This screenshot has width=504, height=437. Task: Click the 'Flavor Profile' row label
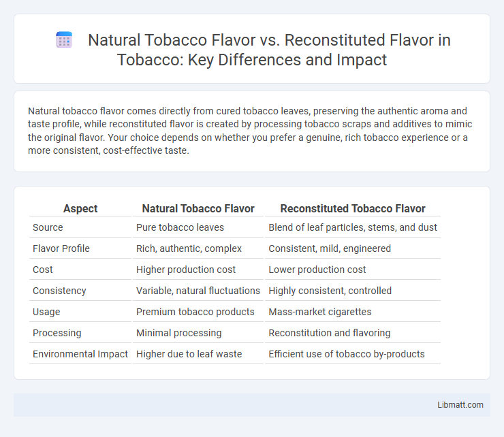point(61,248)
